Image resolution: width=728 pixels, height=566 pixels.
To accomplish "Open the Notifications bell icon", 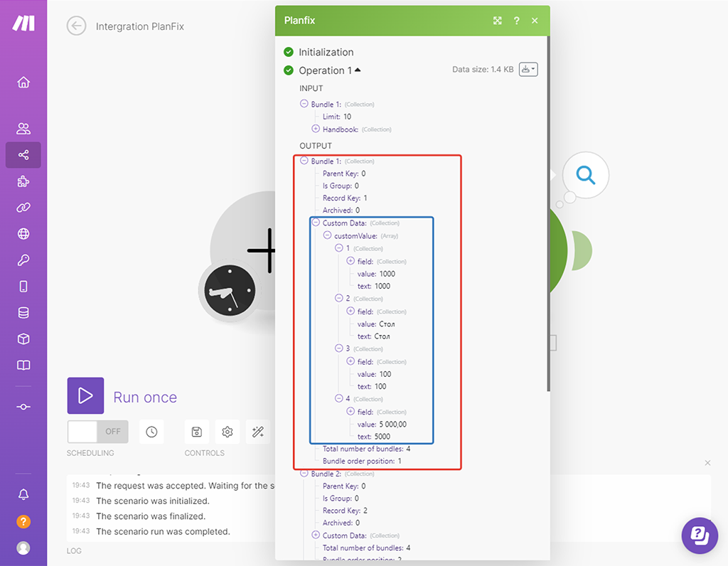I will coord(23,494).
